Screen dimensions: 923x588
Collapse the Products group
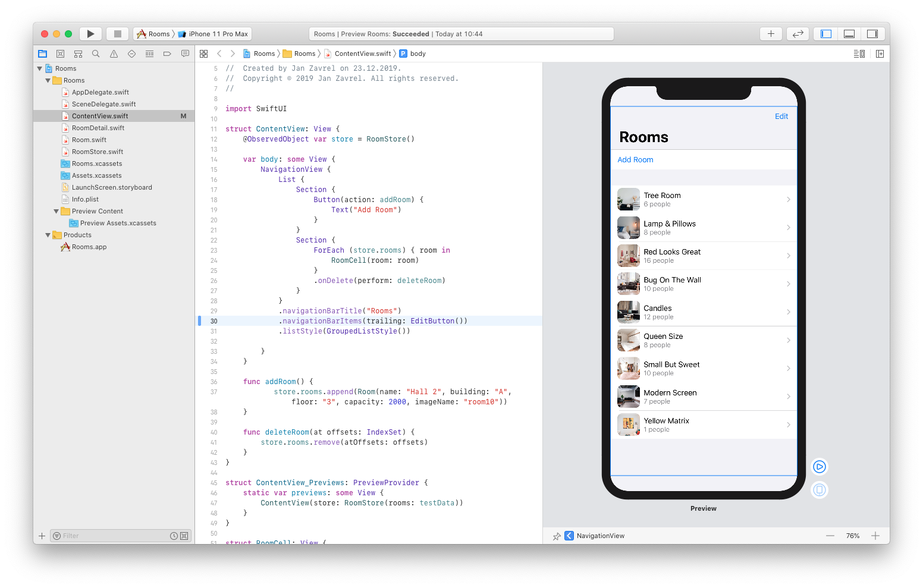(x=48, y=235)
